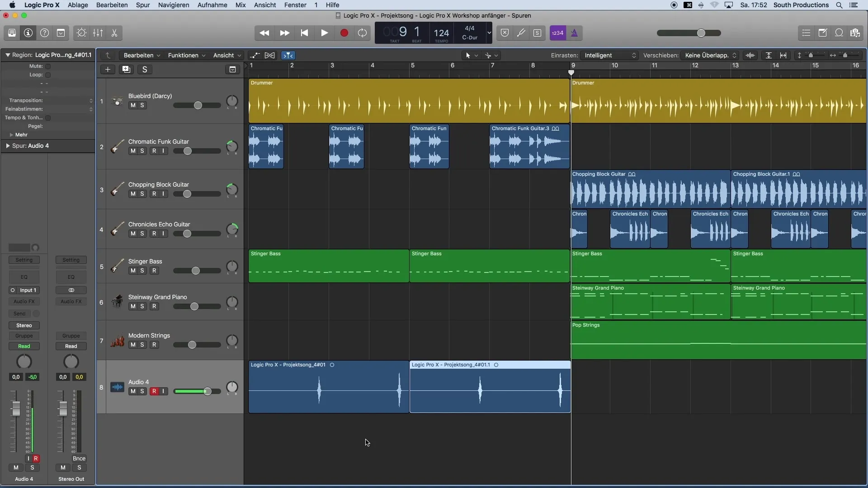The width and height of the screenshot is (868, 488).
Task: Open the Navigieren menu
Action: (x=174, y=5)
